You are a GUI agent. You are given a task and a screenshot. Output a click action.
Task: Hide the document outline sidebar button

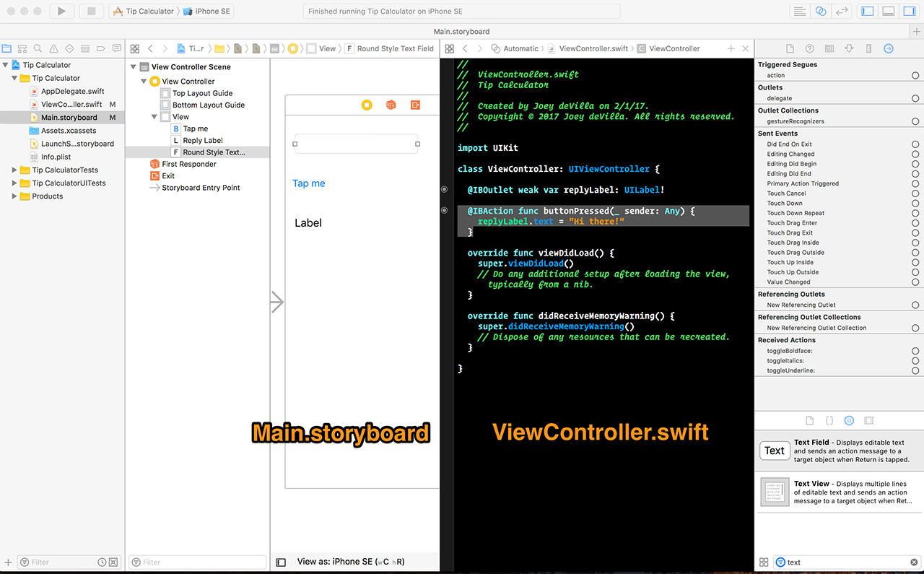tap(282, 562)
